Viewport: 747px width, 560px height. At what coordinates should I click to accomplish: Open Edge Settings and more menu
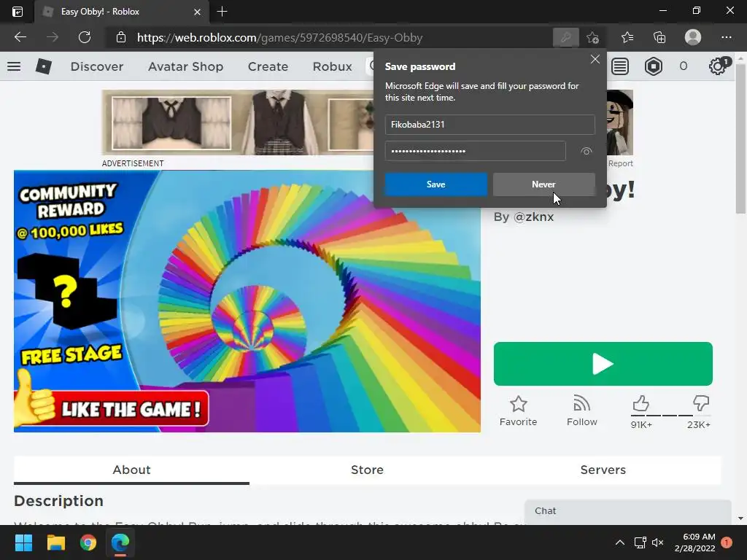tap(726, 37)
